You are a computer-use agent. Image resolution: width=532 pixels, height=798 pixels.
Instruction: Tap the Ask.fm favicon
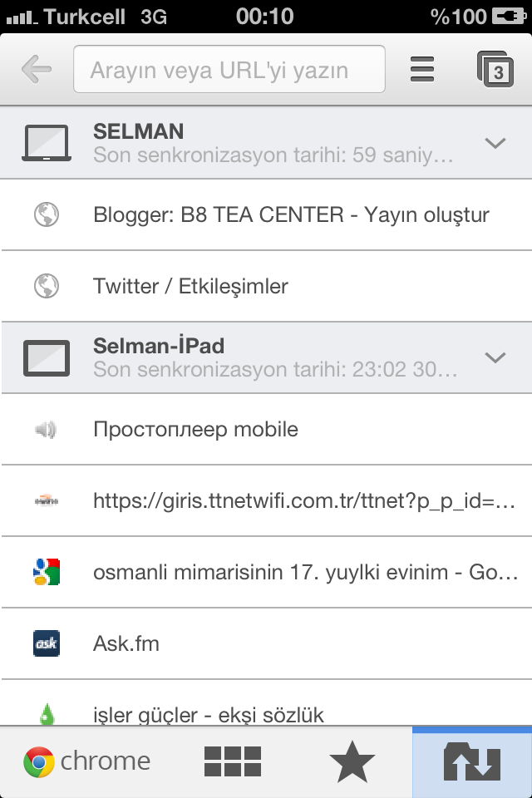47,643
